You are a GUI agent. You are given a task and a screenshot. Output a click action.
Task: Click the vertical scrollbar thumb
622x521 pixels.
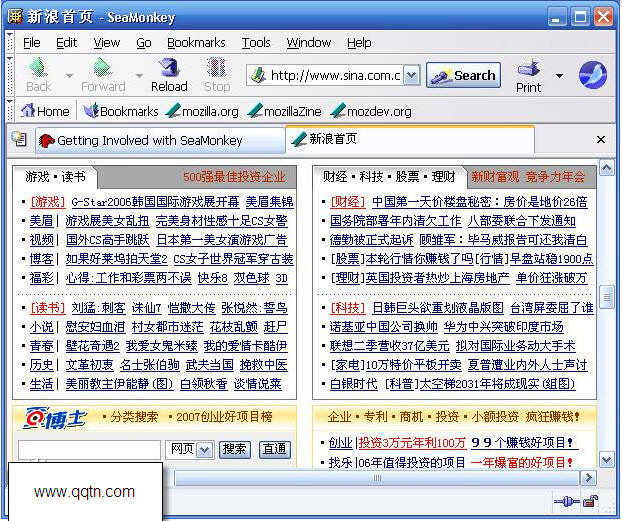pyautogui.click(x=606, y=296)
